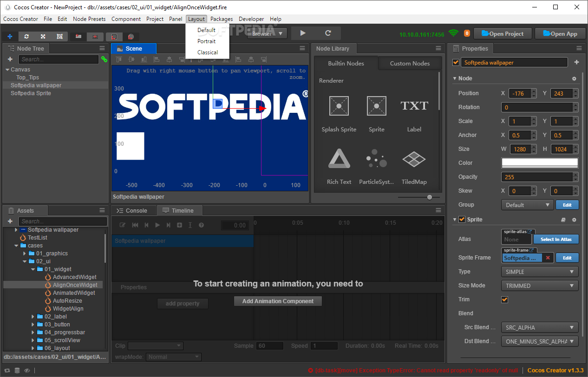Click Select In Atlas button
Image resolution: width=588 pixels, height=377 pixels.
pos(556,239)
